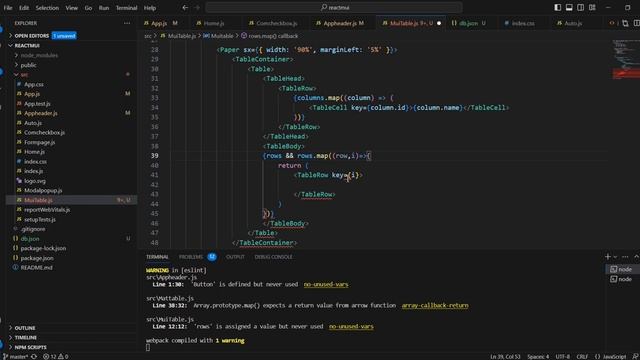The height and width of the screenshot is (360, 640).
Task: Switch to the DEBUG CONSOLE panel tab
Action: coord(273,257)
